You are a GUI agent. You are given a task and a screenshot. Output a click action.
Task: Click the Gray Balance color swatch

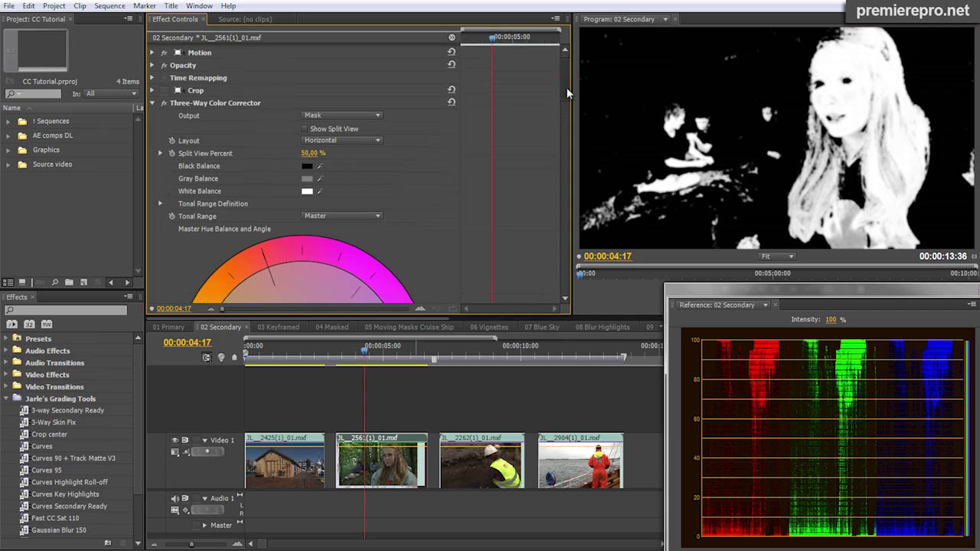[x=309, y=178]
